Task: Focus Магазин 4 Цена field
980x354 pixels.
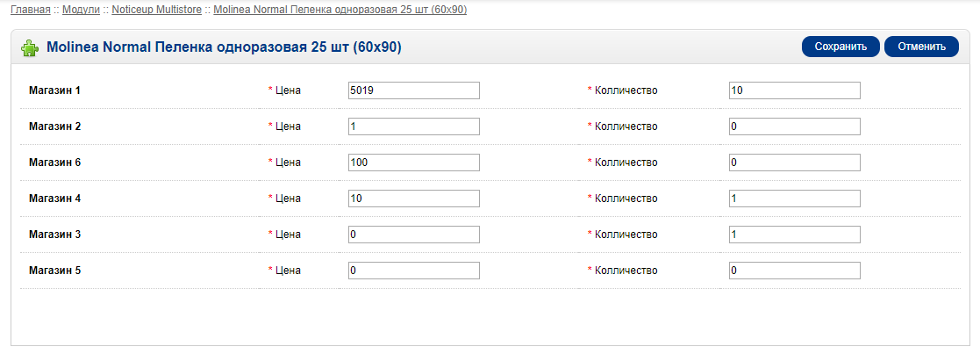Action: pyautogui.click(x=414, y=199)
